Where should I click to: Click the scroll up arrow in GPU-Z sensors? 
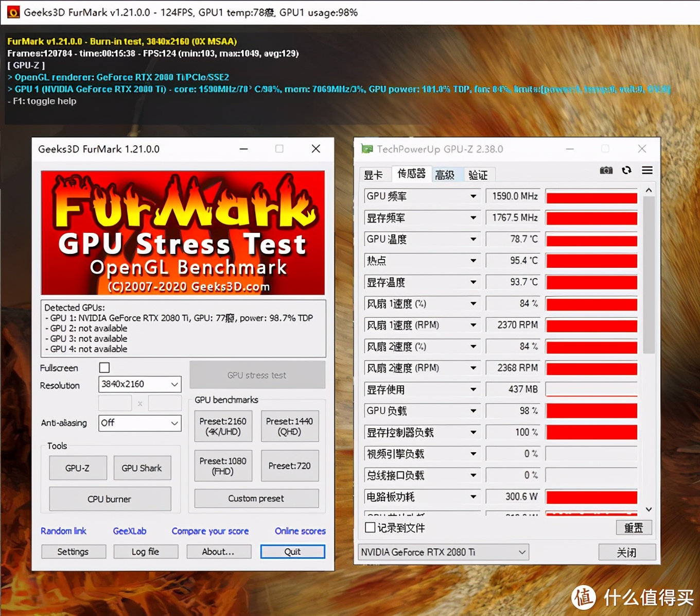(649, 190)
